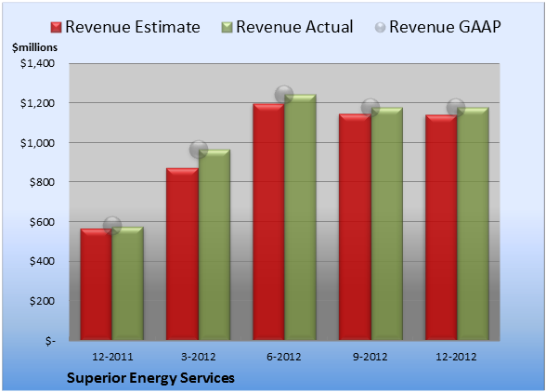Screen dimensions: 546x392
Task: Click the gray Revenue GAAP legend marker
Action: (x=380, y=28)
